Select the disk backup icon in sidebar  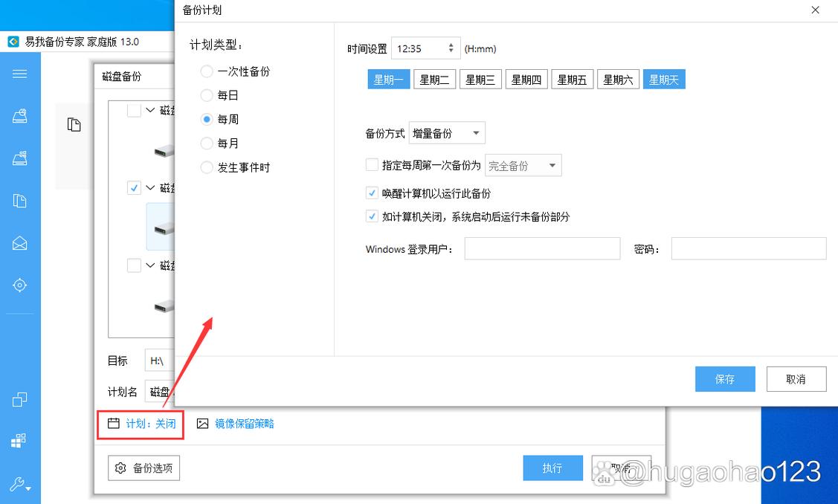pos(20,115)
